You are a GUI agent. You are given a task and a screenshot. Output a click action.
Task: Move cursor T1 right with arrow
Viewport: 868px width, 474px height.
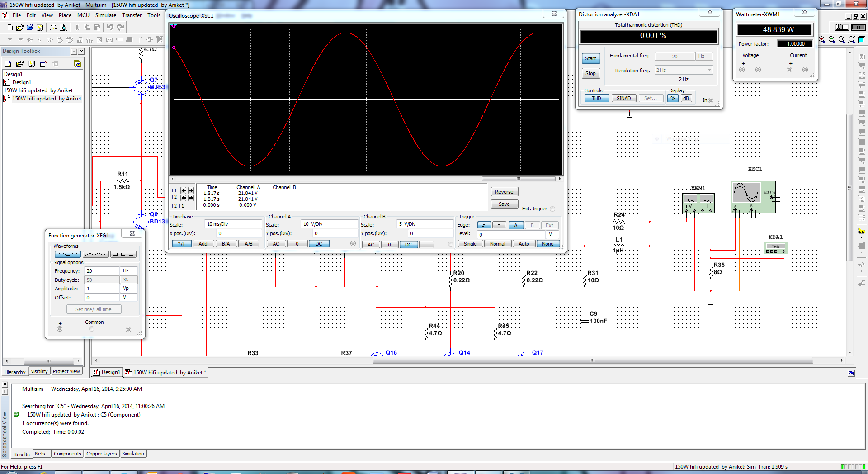pyautogui.click(x=191, y=190)
